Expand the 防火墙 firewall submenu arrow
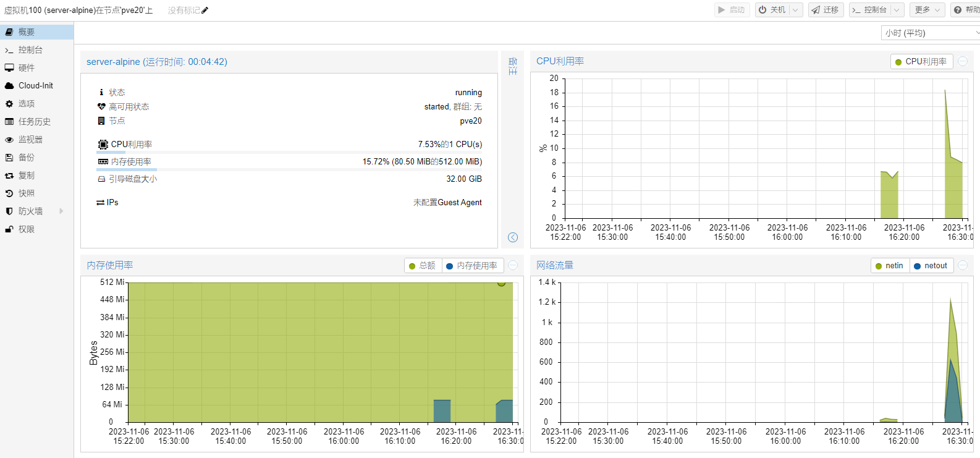 click(61, 211)
